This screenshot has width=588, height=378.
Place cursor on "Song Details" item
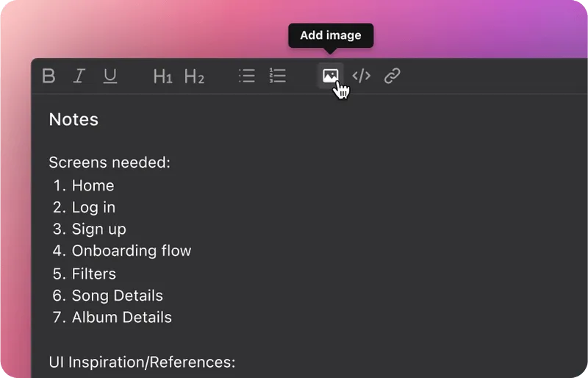click(117, 296)
